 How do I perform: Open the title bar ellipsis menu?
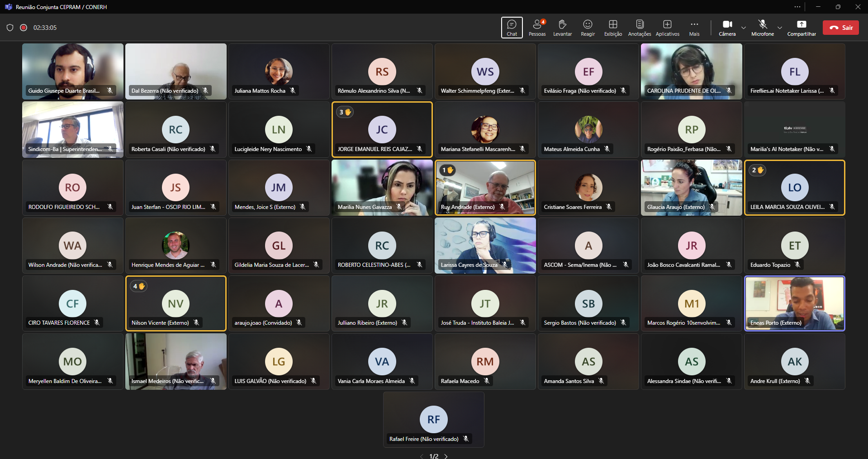(x=797, y=7)
